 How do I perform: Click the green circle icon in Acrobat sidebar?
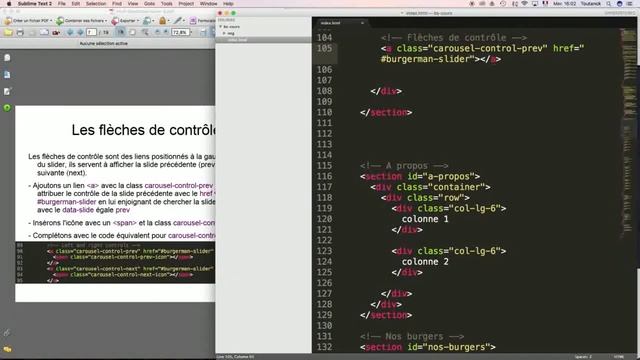pyautogui.click(x=7, y=108)
